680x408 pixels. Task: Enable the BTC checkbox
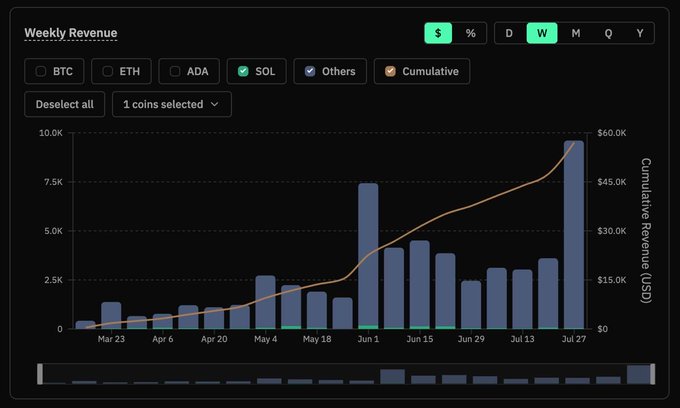tap(41, 71)
